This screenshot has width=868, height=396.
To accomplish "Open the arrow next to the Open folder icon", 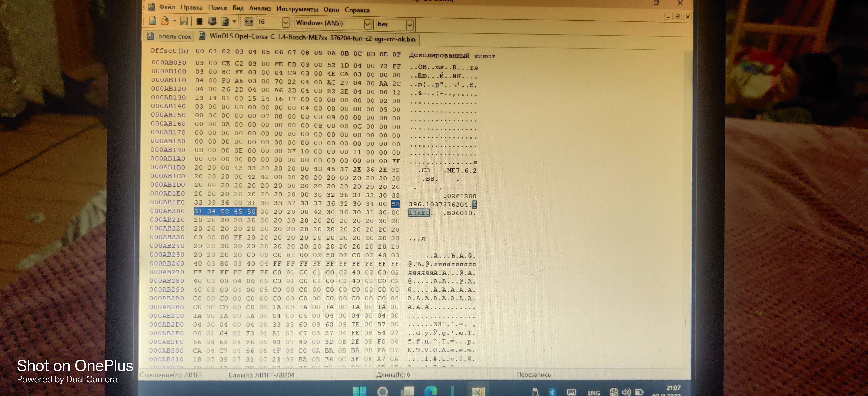I will [x=174, y=21].
